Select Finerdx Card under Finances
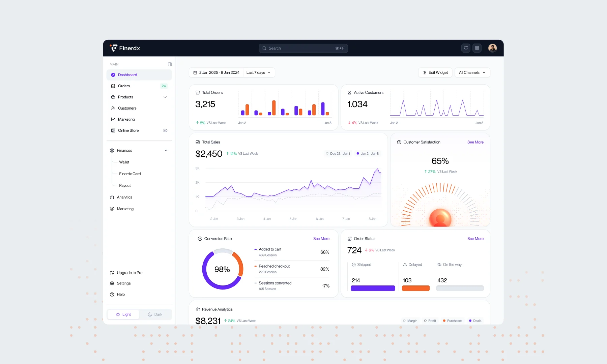The height and width of the screenshot is (364, 607). pyautogui.click(x=130, y=174)
